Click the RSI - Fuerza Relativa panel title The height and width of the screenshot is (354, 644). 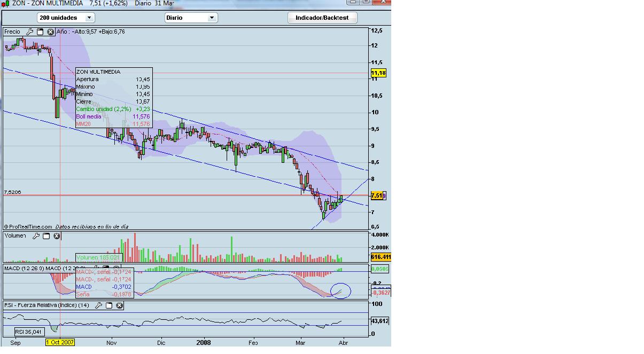[x=47, y=305]
